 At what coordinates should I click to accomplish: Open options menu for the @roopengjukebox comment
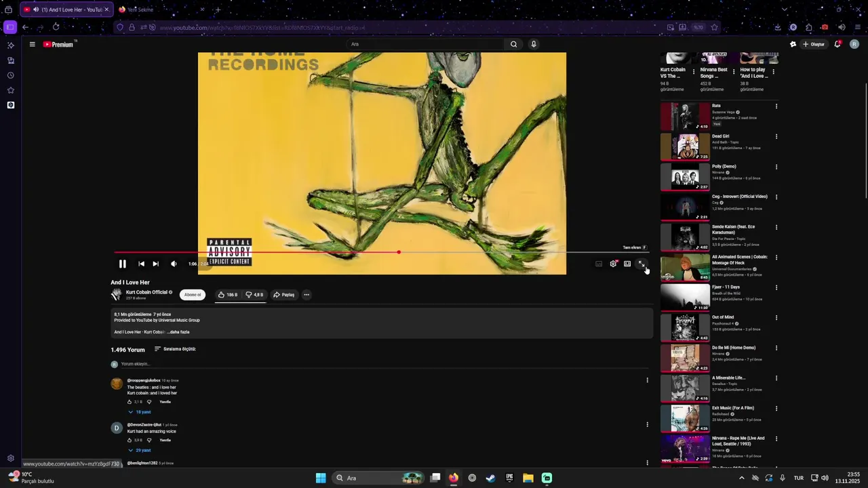click(647, 380)
